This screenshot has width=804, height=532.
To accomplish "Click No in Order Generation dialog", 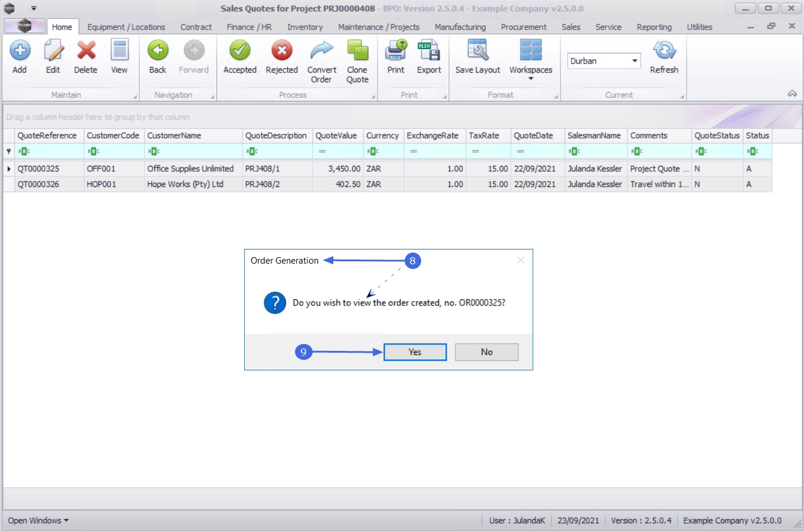I will 487,352.
